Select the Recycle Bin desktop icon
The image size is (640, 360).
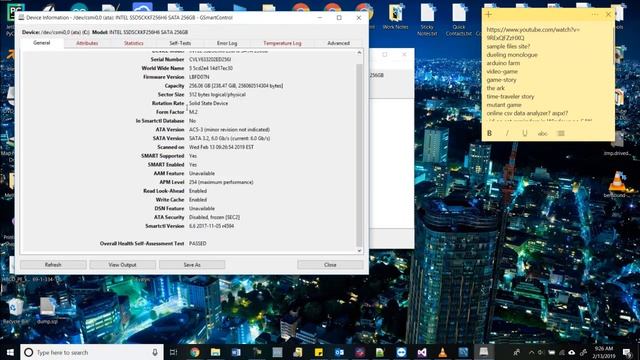[x=16, y=311]
